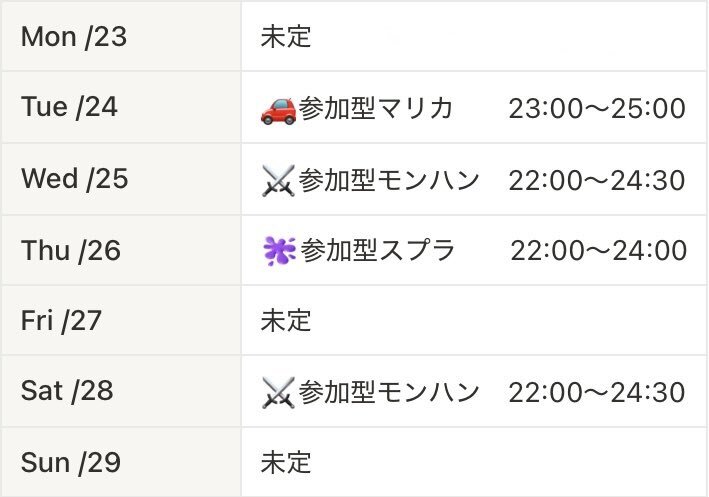This screenshot has height=497, width=709.
Task: Select the Sun /29 date cell
Action: pyautogui.click(x=121, y=462)
